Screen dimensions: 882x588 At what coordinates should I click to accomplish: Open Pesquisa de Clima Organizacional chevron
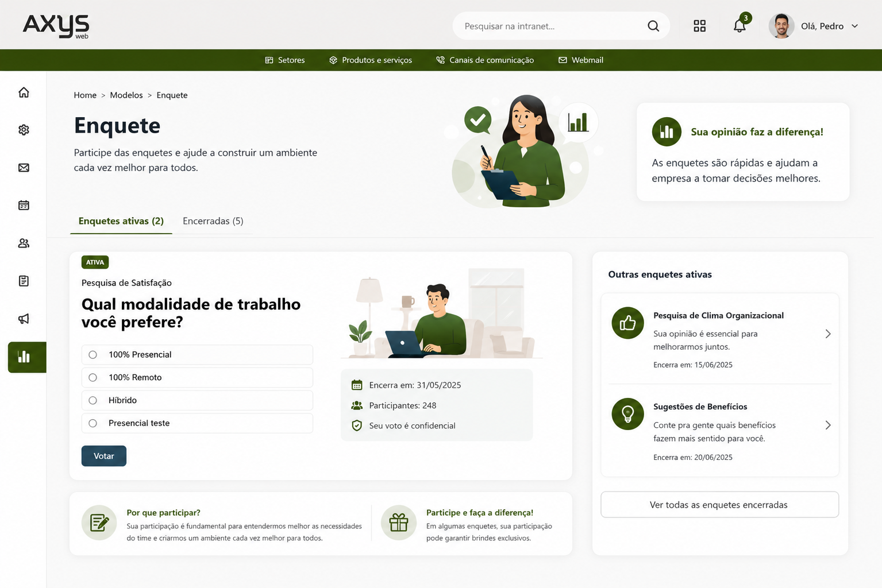pos(828,334)
